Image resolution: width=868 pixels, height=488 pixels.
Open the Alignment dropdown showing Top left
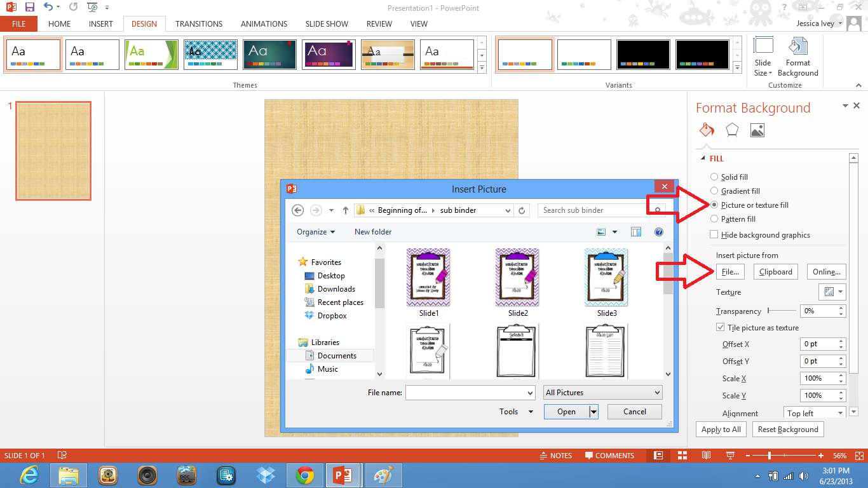(815, 413)
